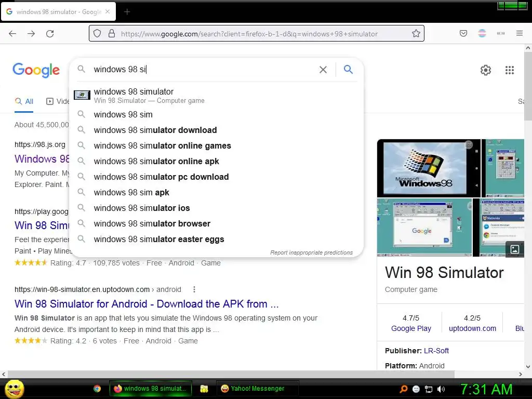Open options dots beside uptodown result URL
Screen dimensions: 532x399
click(x=194, y=289)
